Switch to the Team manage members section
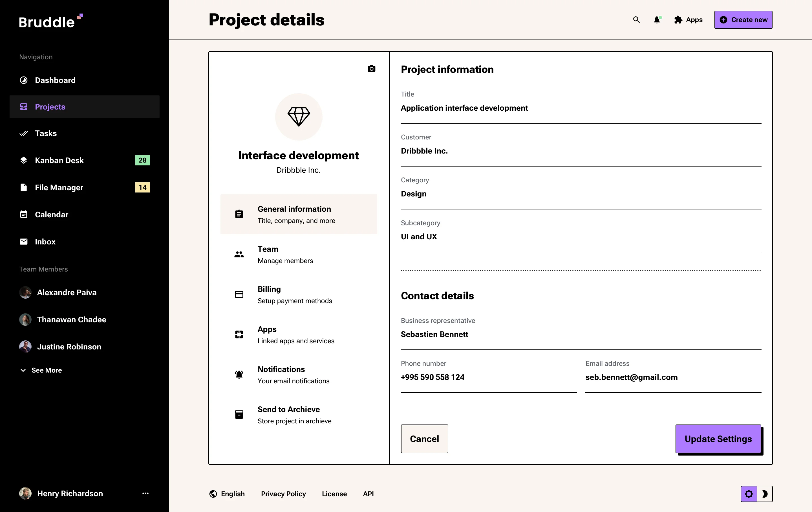Screen dimensions: 812x512 (x=285, y=255)
